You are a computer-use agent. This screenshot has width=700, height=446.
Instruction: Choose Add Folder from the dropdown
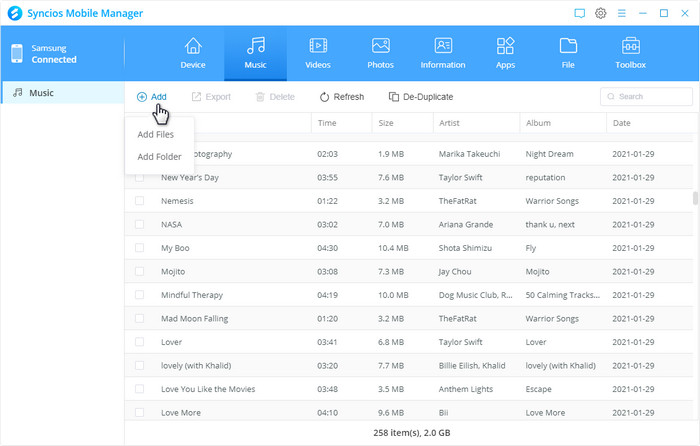click(159, 157)
